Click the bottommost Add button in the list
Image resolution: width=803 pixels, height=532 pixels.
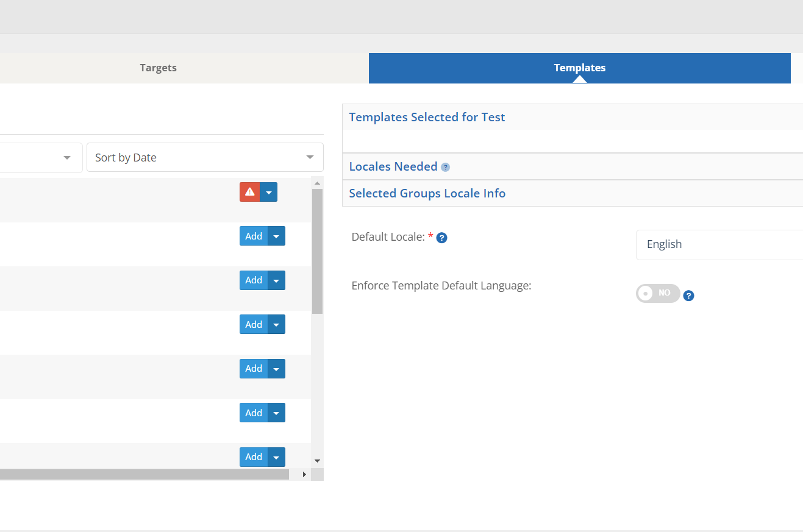pyautogui.click(x=254, y=457)
